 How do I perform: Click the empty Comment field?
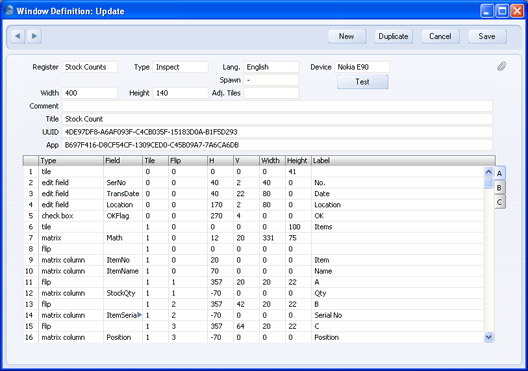pyautogui.click(x=277, y=106)
